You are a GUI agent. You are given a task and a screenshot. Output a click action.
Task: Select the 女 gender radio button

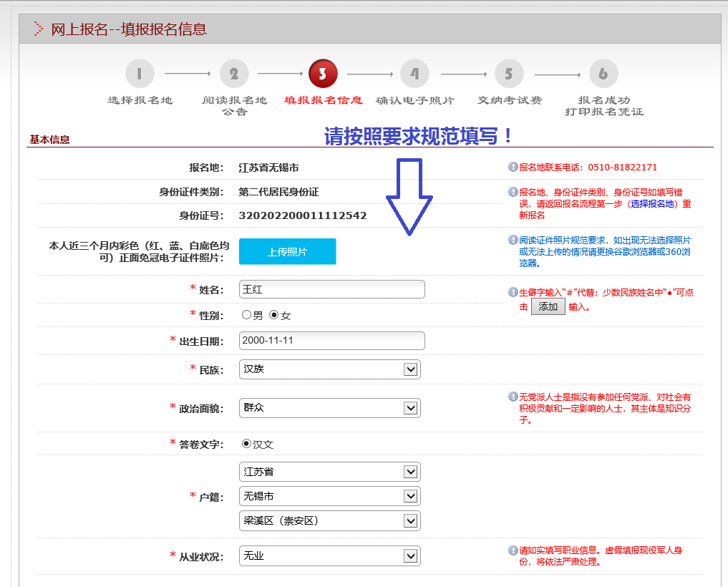click(x=273, y=315)
